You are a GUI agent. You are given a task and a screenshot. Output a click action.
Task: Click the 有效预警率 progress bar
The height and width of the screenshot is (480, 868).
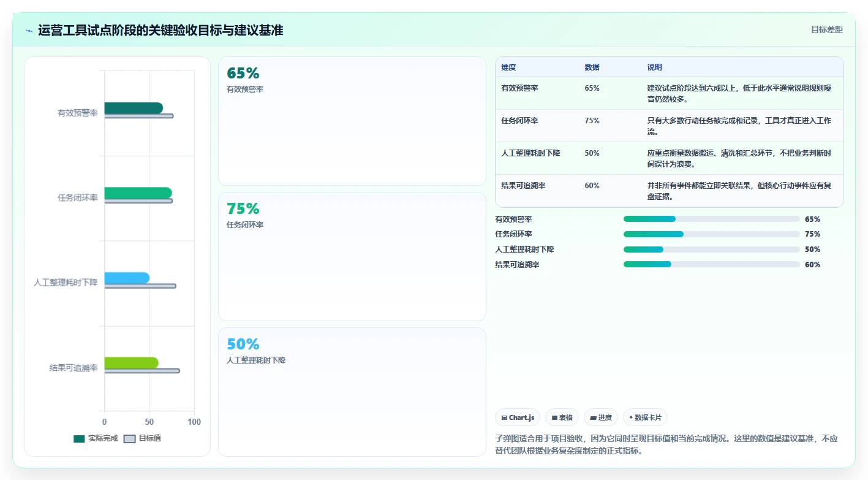point(712,219)
